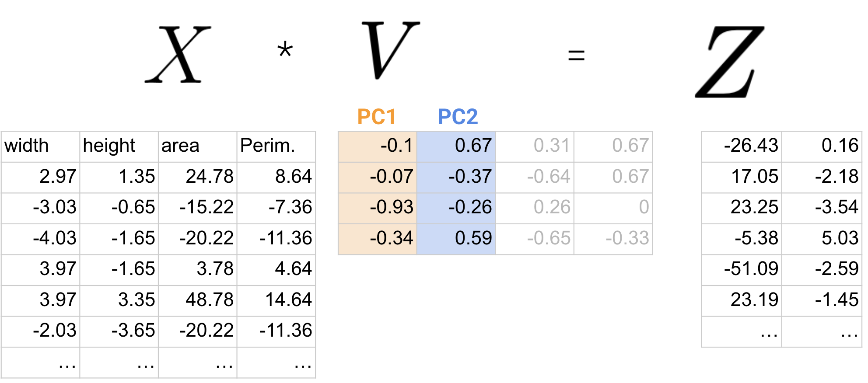Select the 'height' column header cell

(119, 146)
